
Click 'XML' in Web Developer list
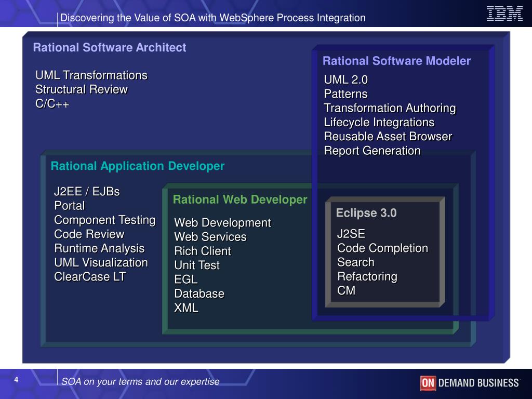[186, 308]
